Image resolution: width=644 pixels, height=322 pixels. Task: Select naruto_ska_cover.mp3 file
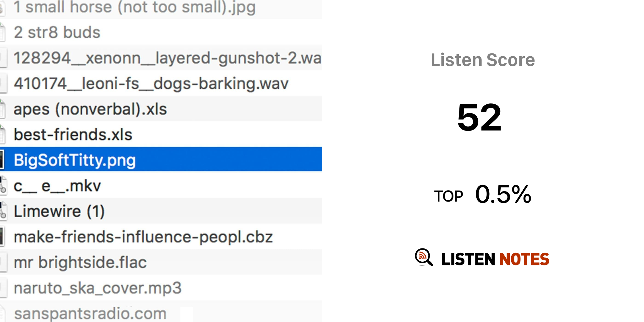[x=97, y=288]
